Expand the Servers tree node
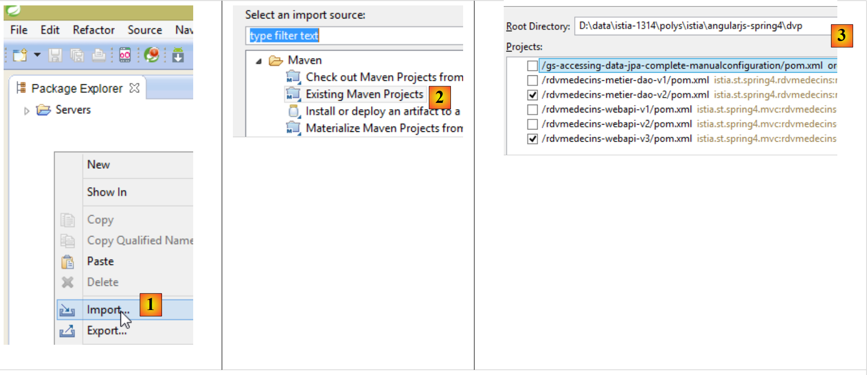The image size is (868, 375). click(27, 111)
